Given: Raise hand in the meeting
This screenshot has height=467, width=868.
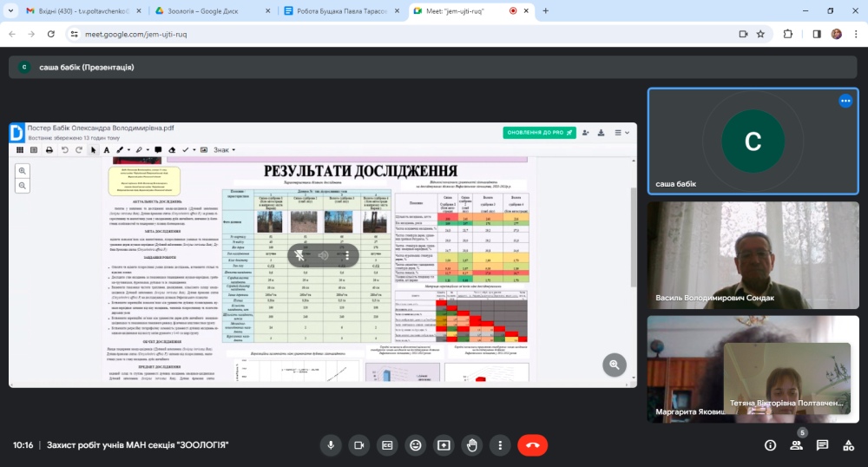Looking at the screenshot, I should click(472, 445).
